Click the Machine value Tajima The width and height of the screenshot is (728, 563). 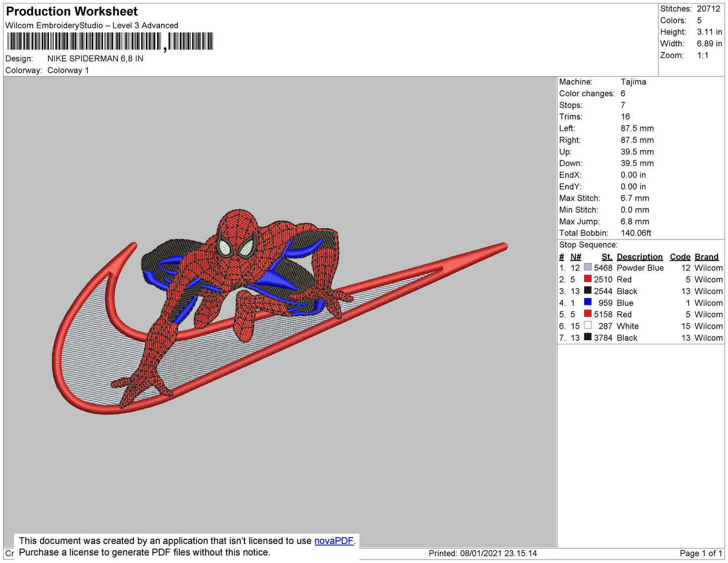(x=633, y=82)
